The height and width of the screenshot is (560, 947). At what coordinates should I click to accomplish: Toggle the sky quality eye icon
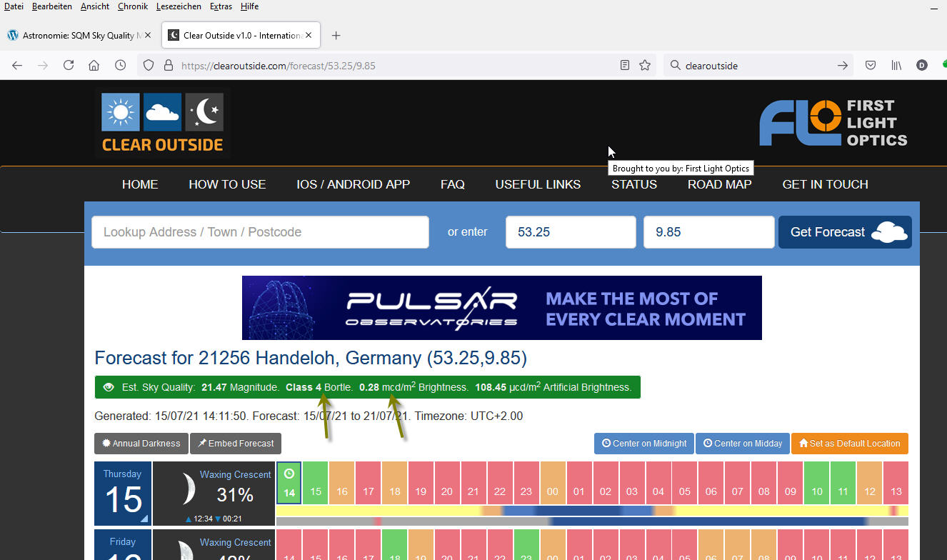pyautogui.click(x=109, y=387)
